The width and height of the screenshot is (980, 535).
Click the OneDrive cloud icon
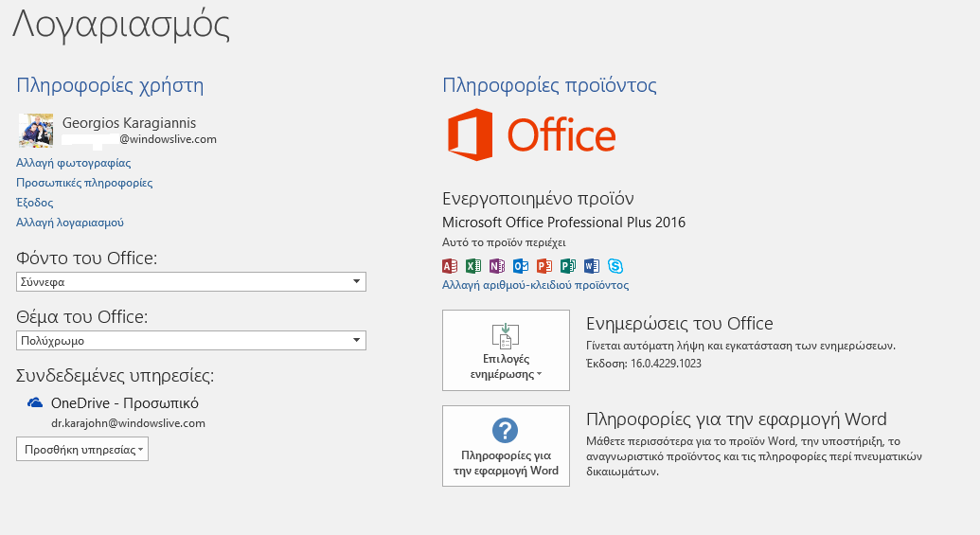(35, 402)
